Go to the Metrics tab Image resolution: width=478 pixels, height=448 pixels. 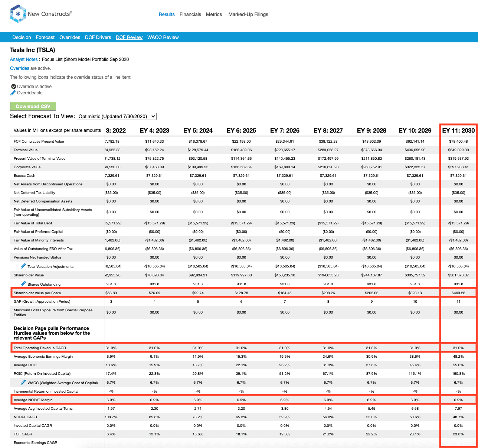click(x=214, y=14)
